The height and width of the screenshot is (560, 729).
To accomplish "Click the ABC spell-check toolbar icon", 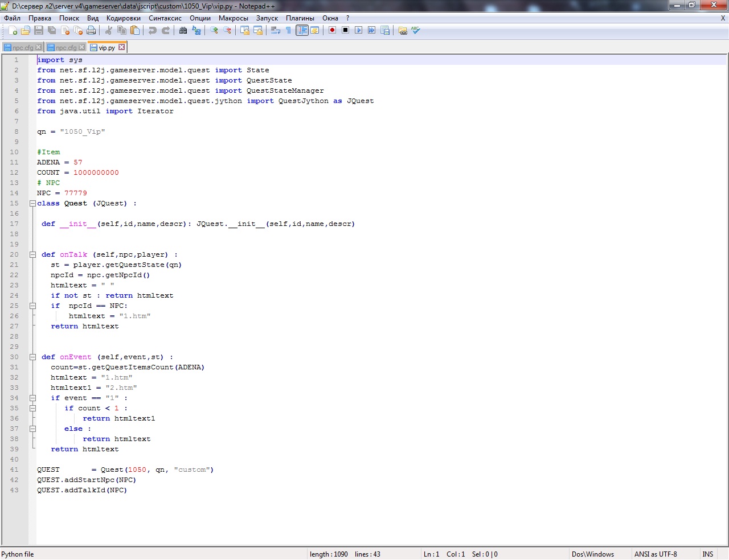I will point(416,30).
